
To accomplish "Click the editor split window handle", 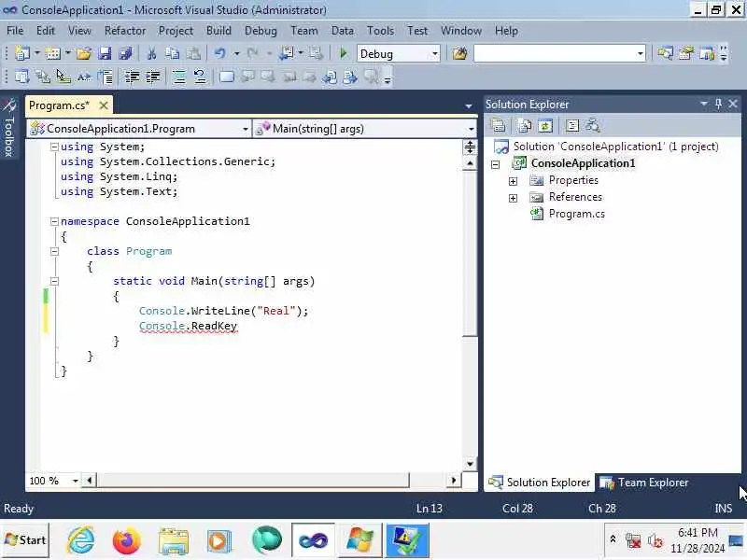I will [470, 147].
